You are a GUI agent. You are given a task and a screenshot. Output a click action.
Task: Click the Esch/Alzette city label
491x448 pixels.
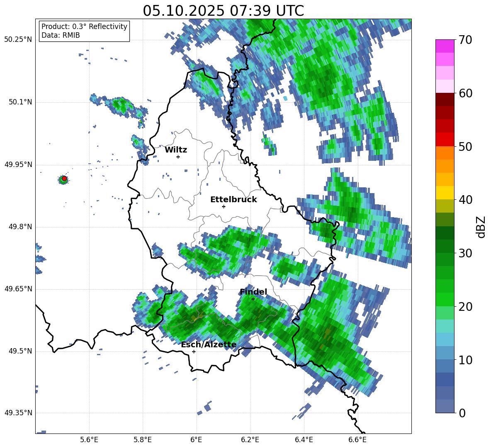[x=209, y=345]
